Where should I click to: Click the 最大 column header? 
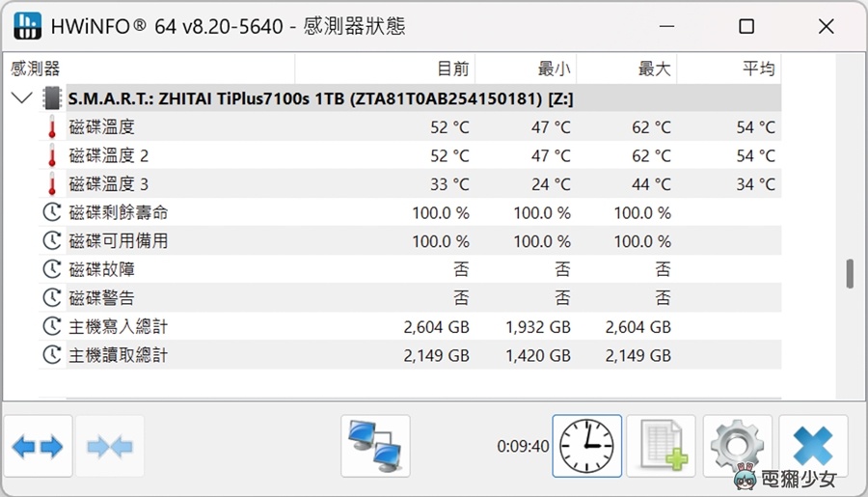pos(626,69)
